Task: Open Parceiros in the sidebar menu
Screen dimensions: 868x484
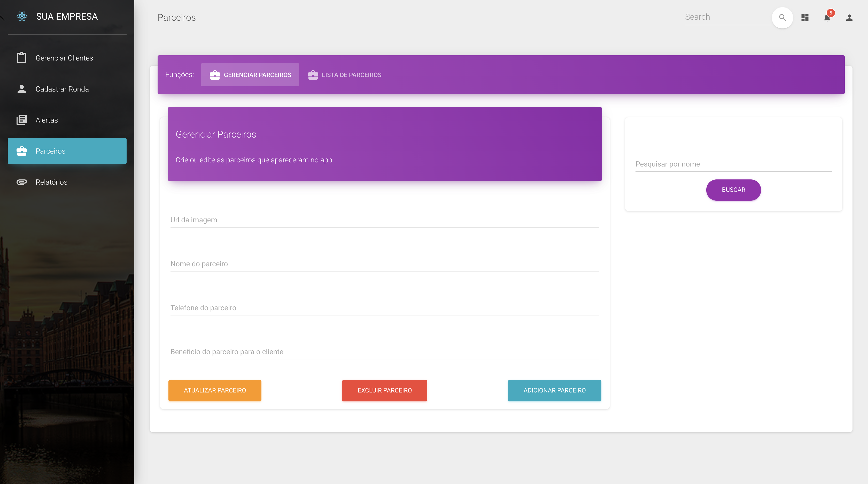Action: [x=67, y=151]
